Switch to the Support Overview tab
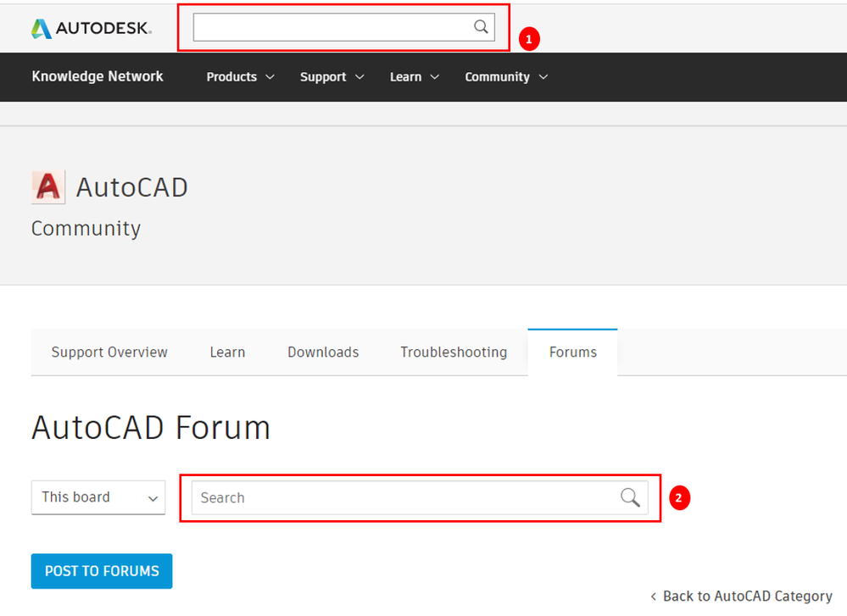847x616 pixels. (109, 352)
